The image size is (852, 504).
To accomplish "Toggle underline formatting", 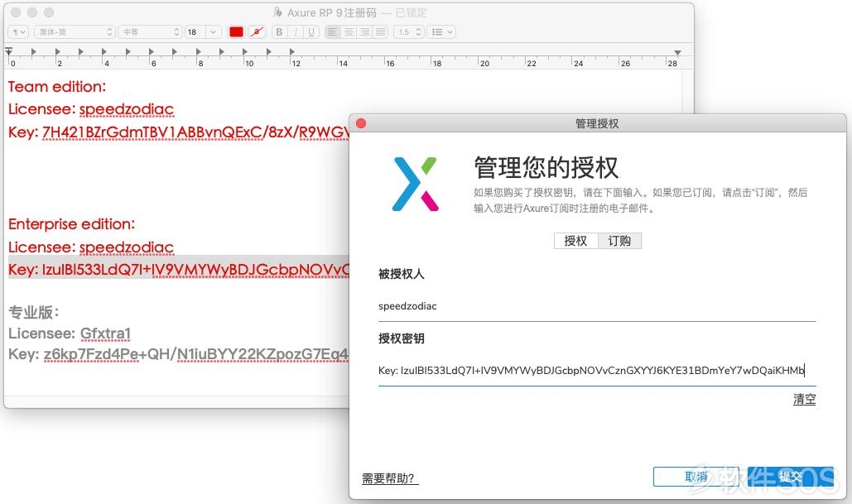I will [x=310, y=32].
